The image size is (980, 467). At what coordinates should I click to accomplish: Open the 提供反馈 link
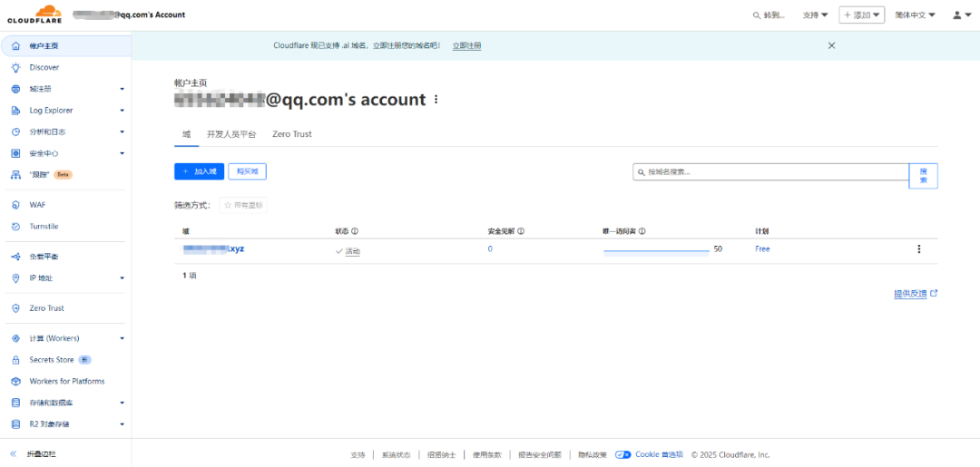coord(916,294)
